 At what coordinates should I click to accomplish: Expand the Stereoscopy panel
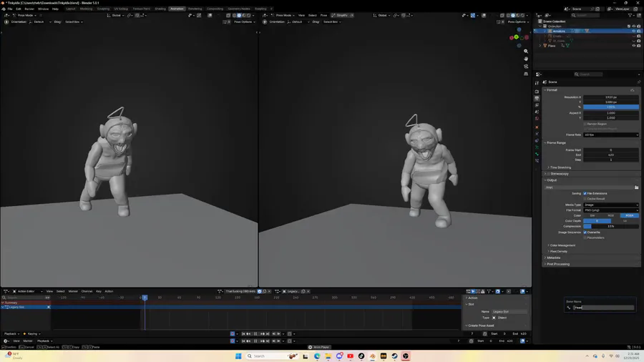pyautogui.click(x=559, y=174)
